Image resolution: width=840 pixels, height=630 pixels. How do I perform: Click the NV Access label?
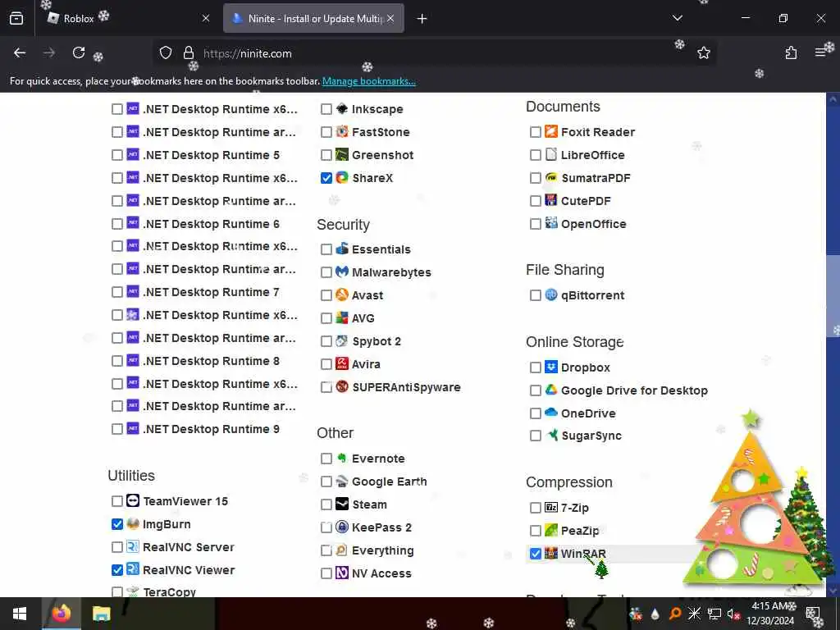pos(381,573)
